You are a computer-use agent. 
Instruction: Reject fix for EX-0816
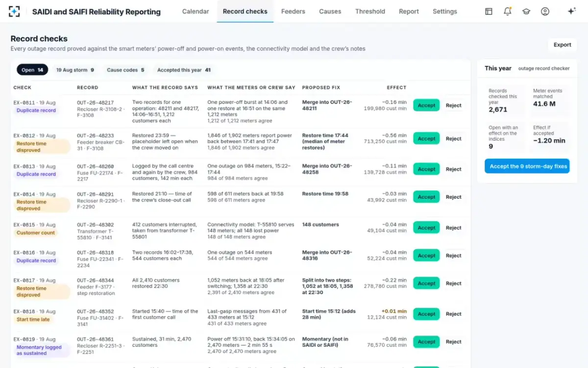coord(453,256)
